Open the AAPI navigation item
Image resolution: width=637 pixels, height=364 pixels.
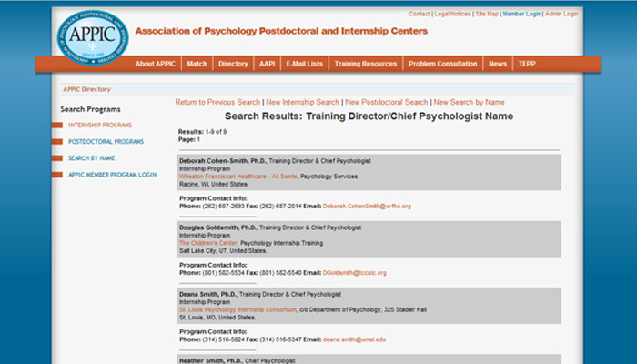click(x=267, y=64)
